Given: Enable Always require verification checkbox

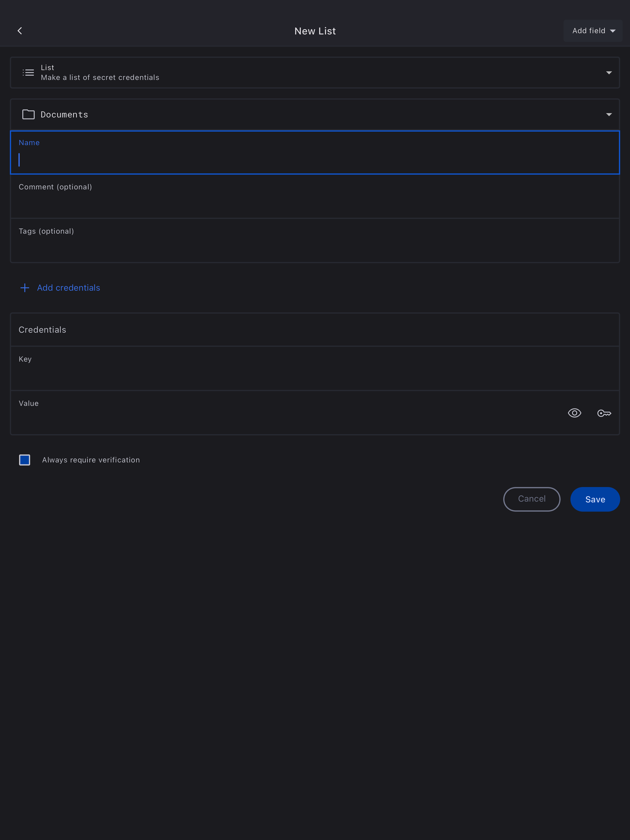Looking at the screenshot, I should pos(25,460).
